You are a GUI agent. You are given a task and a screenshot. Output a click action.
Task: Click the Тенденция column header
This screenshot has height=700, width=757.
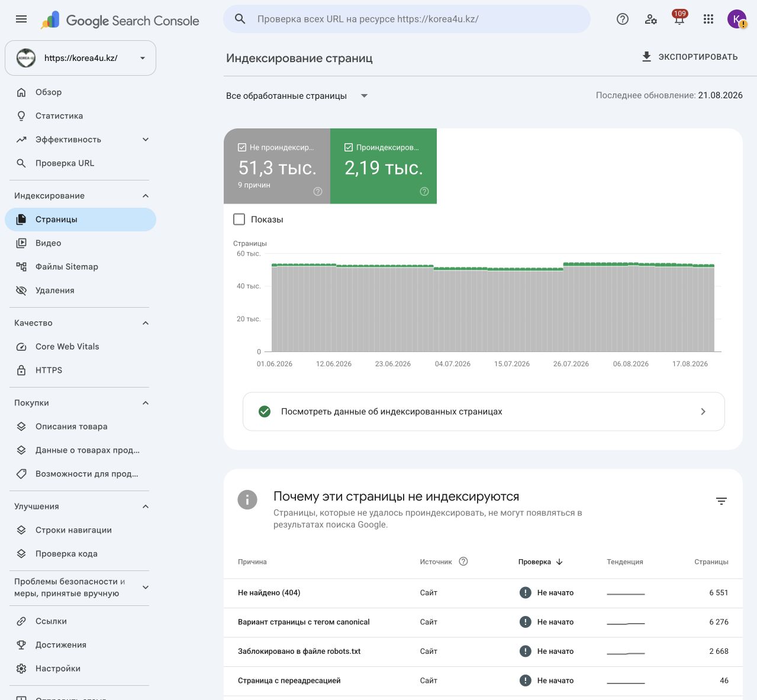click(624, 562)
